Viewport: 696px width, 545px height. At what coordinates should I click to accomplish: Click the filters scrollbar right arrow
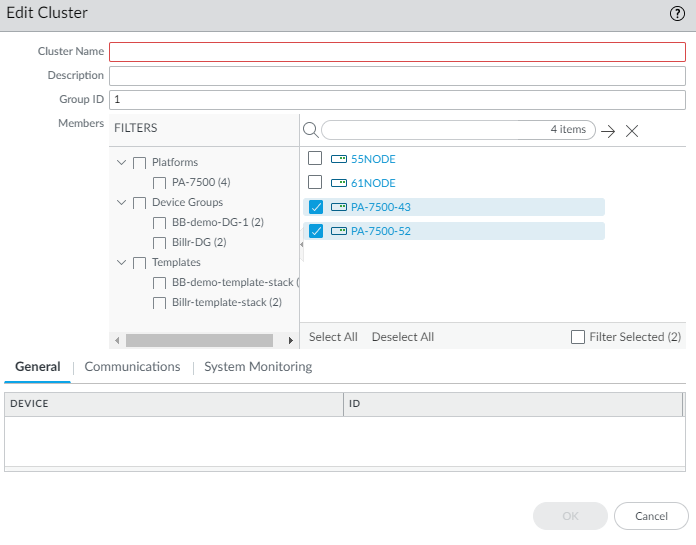[x=291, y=340]
